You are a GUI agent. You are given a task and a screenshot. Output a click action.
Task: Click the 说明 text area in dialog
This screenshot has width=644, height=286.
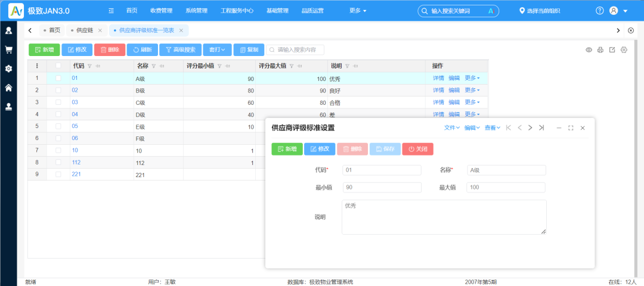pos(444,217)
